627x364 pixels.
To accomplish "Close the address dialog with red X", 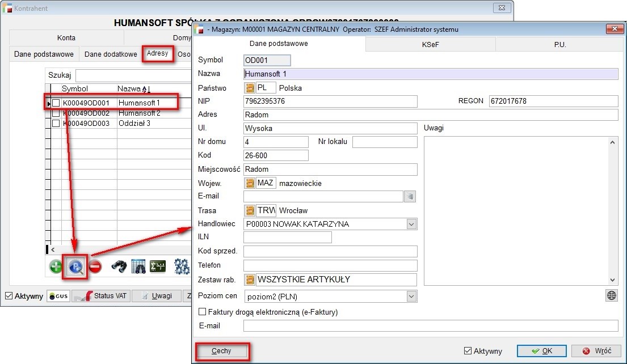I will pyautogui.click(x=615, y=29).
